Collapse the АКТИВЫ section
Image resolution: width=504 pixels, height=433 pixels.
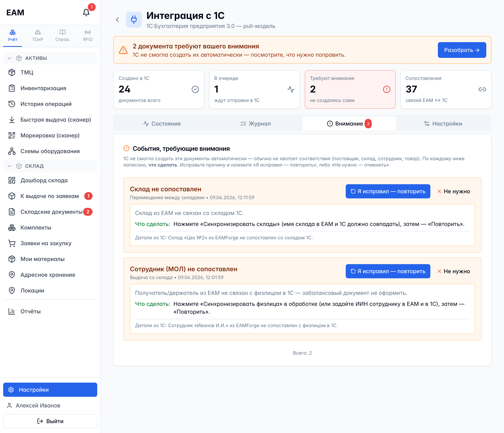(50, 58)
